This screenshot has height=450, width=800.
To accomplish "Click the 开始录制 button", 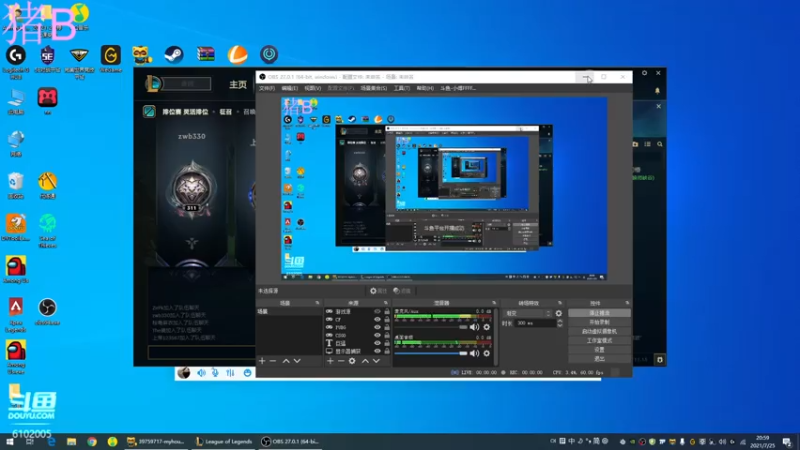I will click(599, 322).
